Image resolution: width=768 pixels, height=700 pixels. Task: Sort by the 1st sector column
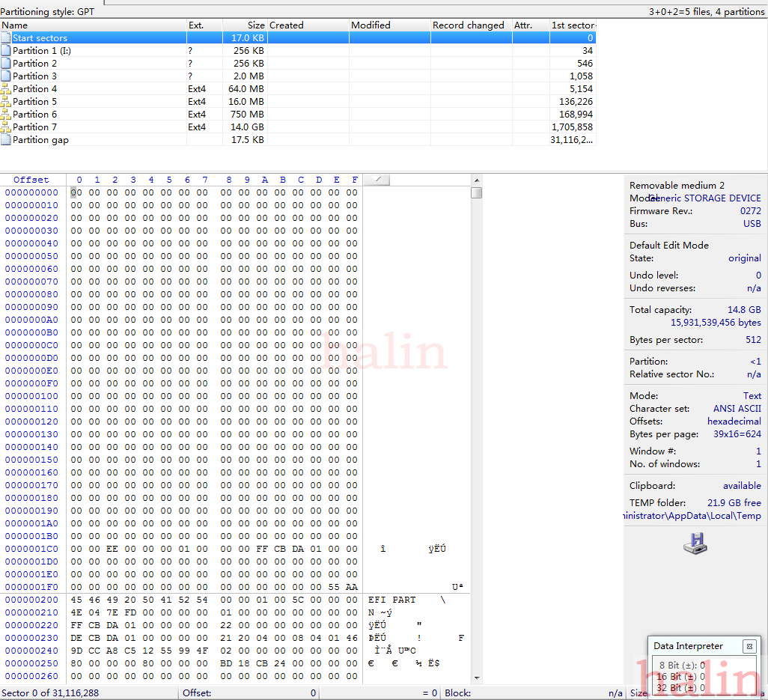coord(573,25)
